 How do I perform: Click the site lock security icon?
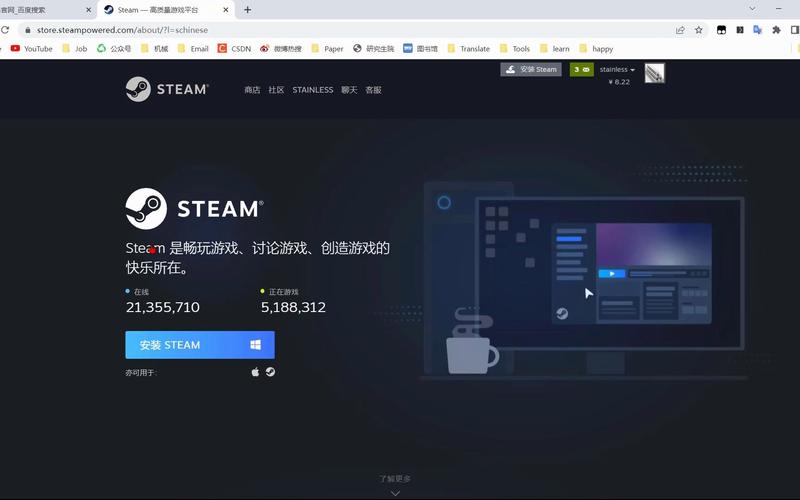point(28,30)
